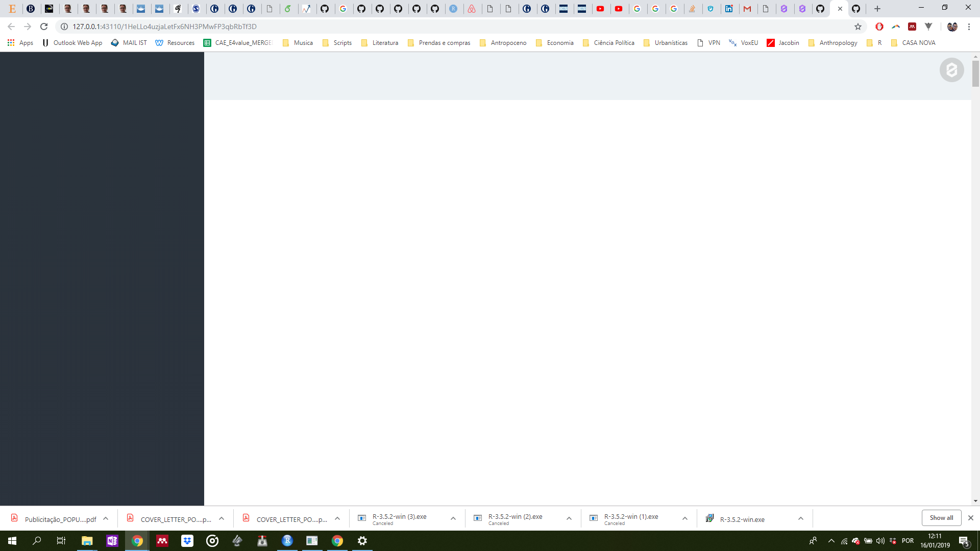
Task: Expand options for the R-3.5.2-win.exe download
Action: [801, 518]
